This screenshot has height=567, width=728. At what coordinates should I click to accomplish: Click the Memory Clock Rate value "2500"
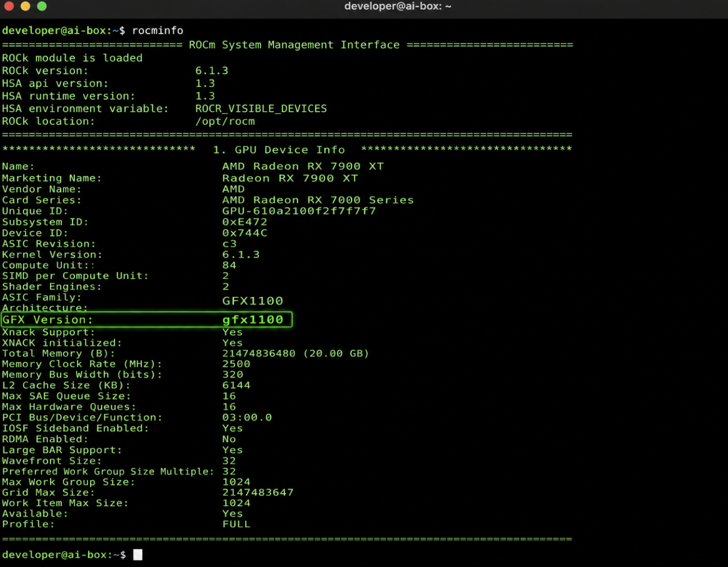click(x=237, y=364)
